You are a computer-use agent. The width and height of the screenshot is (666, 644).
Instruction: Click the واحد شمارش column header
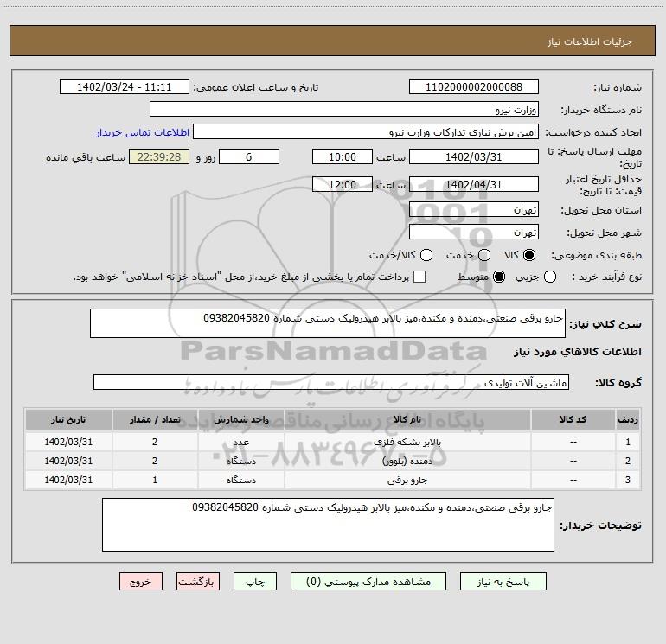(240, 419)
